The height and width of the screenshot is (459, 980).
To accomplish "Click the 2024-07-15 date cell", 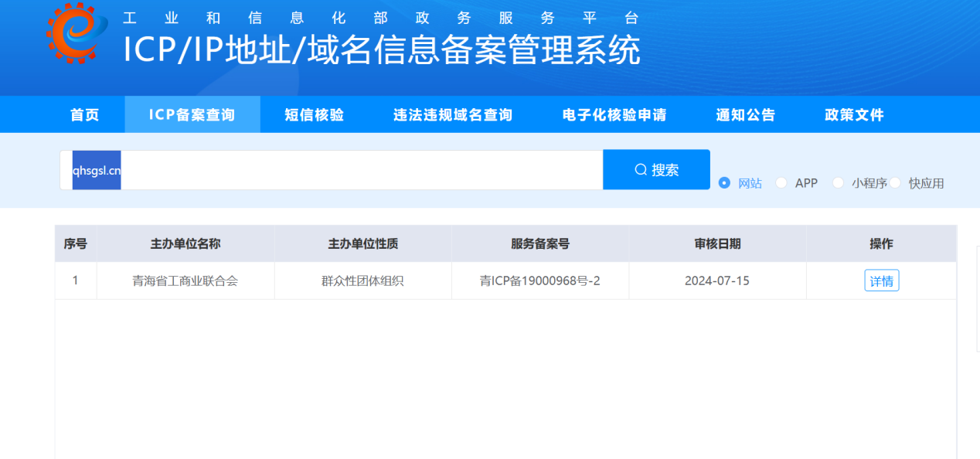I will pos(717,281).
